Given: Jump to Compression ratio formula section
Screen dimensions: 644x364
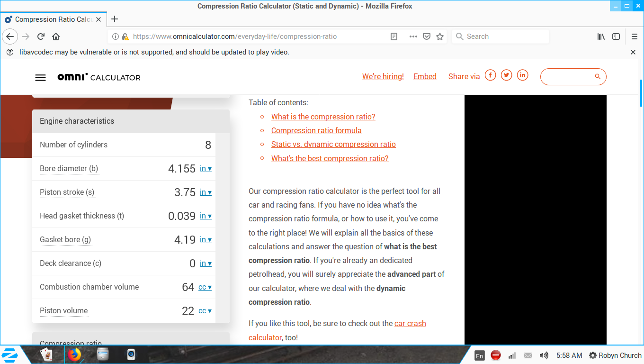Looking at the screenshot, I should point(316,130).
